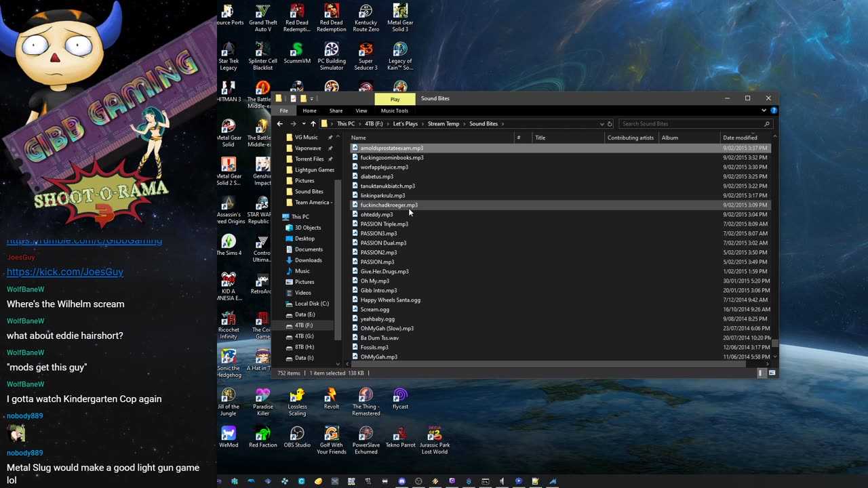Select the ScummVM desktop icon
The width and height of the screenshot is (868, 488).
296,54
